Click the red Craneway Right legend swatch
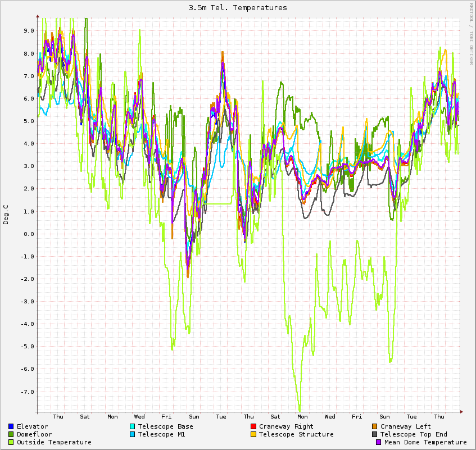 coord(253,426)
